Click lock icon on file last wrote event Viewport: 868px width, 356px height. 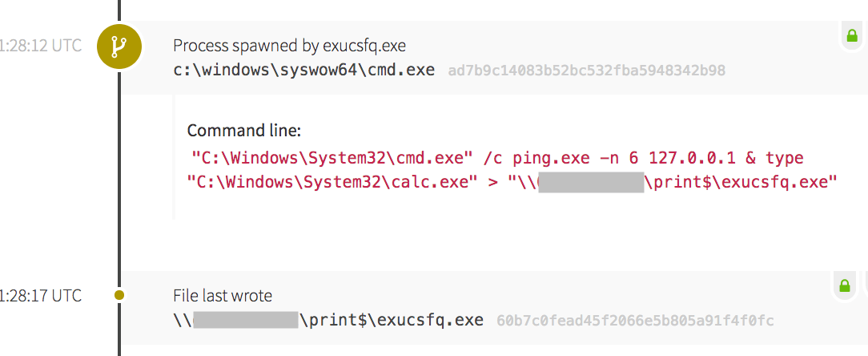844,285
